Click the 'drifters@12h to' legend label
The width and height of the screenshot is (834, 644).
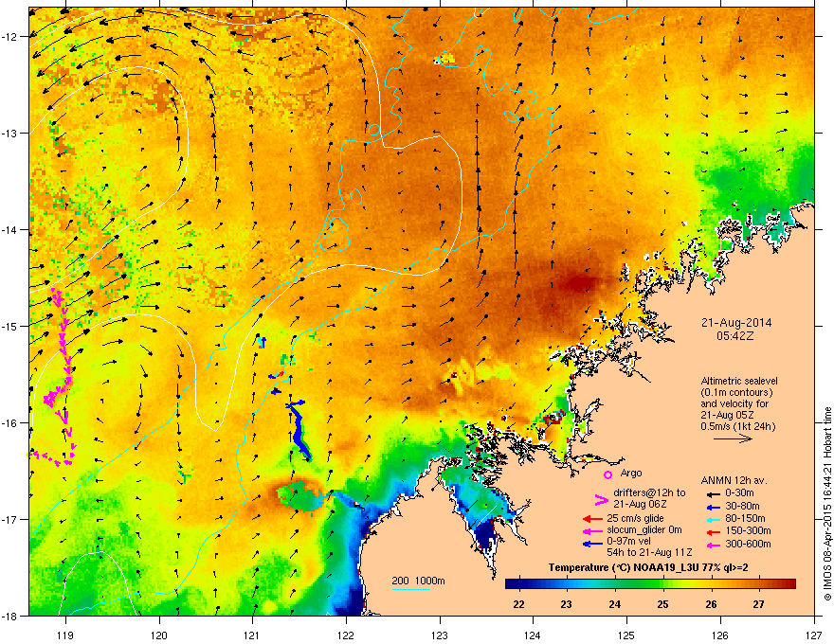tap(649, 493)
